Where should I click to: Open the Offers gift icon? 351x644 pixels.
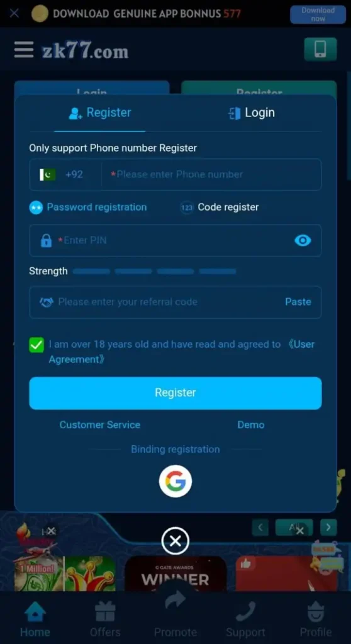click(105, 619)
